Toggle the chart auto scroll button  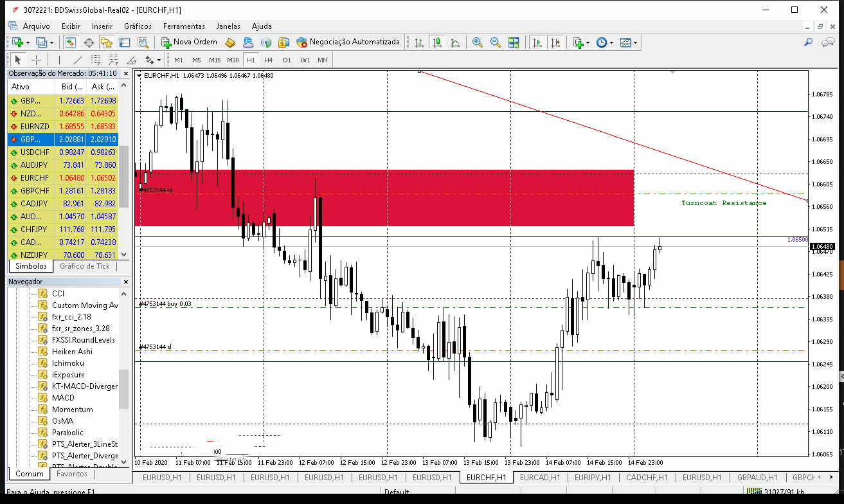537,42
